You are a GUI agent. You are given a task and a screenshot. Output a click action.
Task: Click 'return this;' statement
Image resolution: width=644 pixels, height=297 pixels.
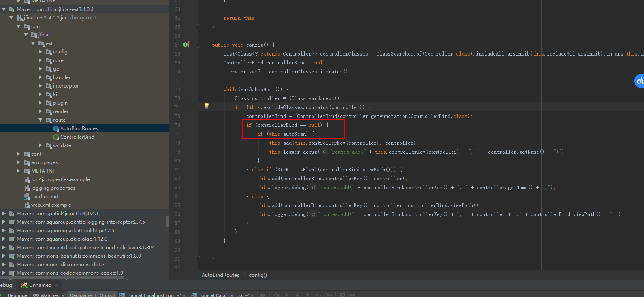(x=240, y=18)
